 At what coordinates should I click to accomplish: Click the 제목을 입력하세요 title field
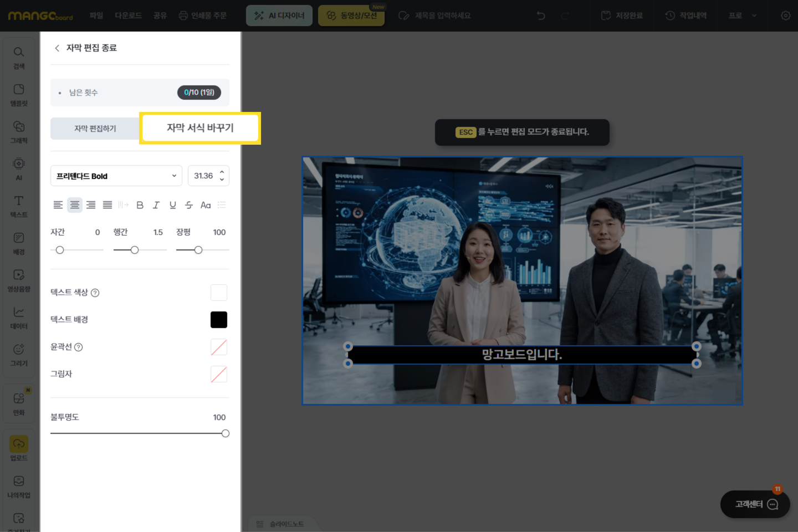[442, 16]
